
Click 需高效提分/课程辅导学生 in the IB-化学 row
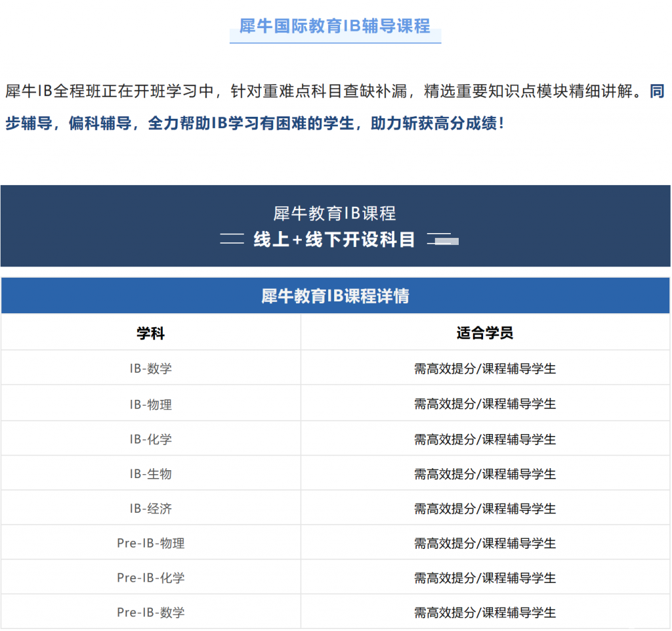tap(485, 439)
